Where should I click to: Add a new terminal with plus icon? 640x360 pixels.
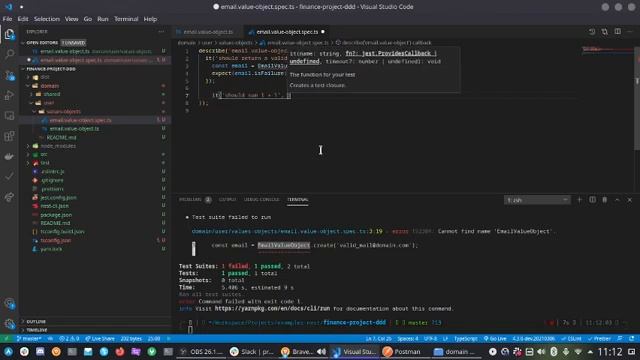pos(579,200)
